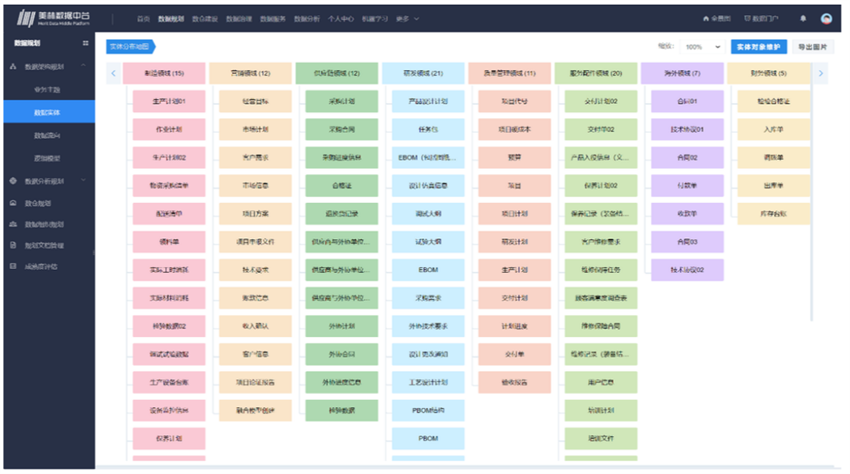Viewport: 850px width, 474px height.
Task: Click the 导出图片 export button
Action: (x=812, y=46)
